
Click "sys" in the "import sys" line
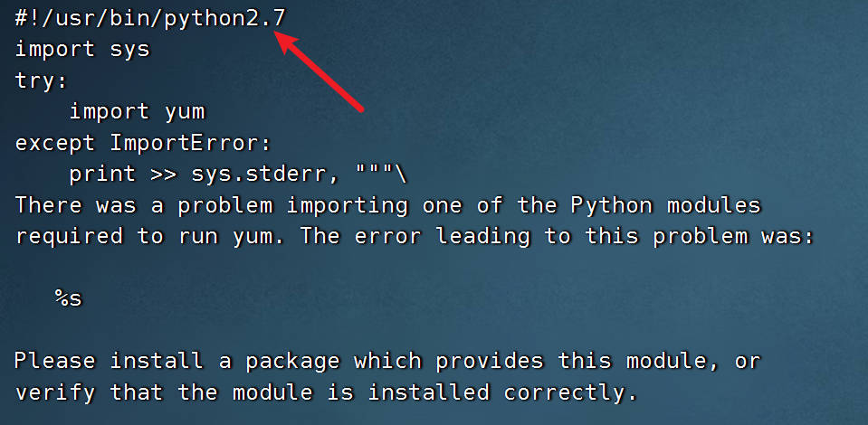coord(129,50)
